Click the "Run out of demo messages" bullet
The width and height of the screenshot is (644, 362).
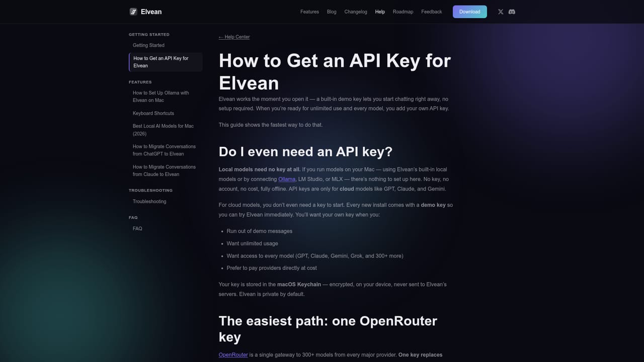pos(260,231)
